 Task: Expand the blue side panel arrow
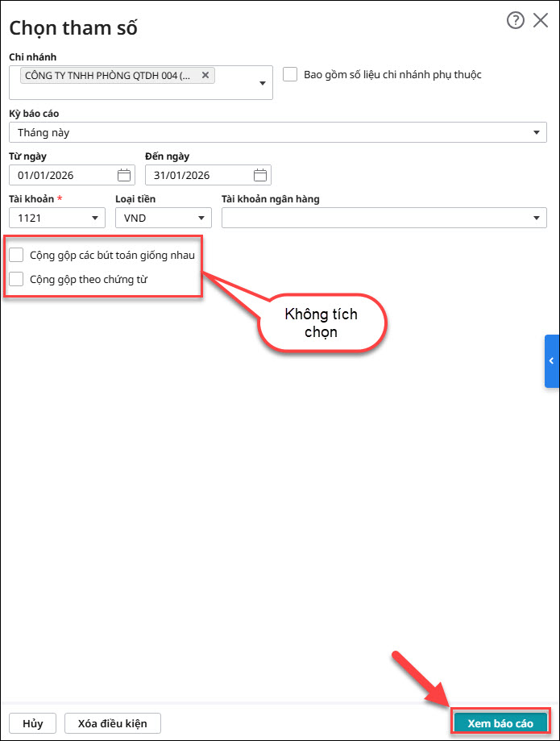[551, 360]
